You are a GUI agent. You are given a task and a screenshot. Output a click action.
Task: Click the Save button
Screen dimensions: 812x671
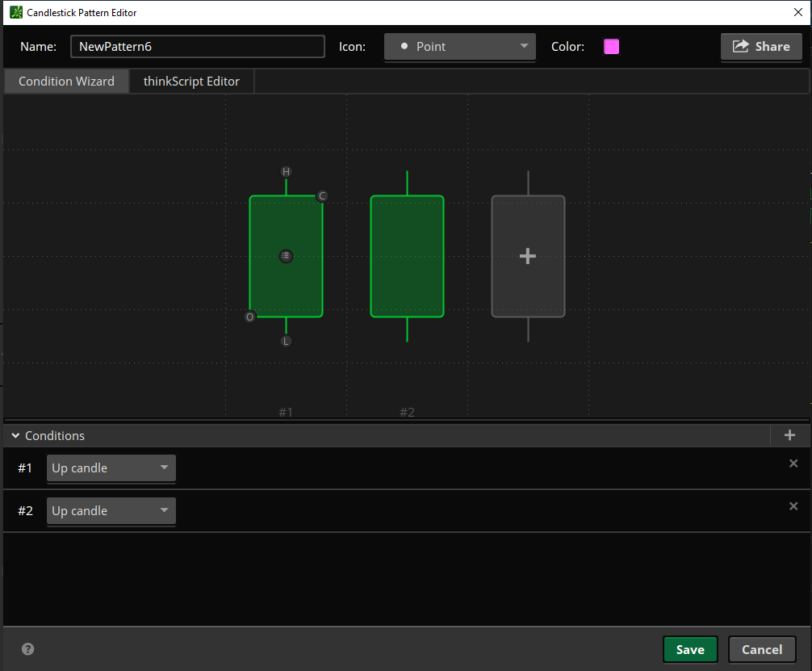click(690, 649)
